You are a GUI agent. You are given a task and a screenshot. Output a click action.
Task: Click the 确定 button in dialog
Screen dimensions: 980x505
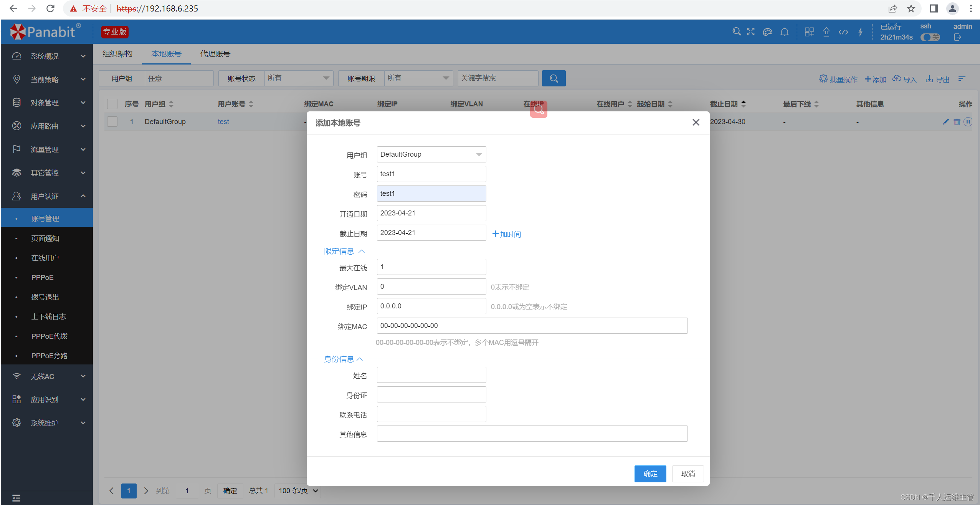coord(650,474)
